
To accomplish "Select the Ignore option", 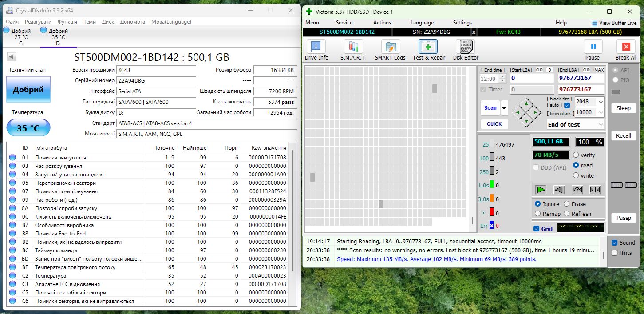I will coord(538,204).
